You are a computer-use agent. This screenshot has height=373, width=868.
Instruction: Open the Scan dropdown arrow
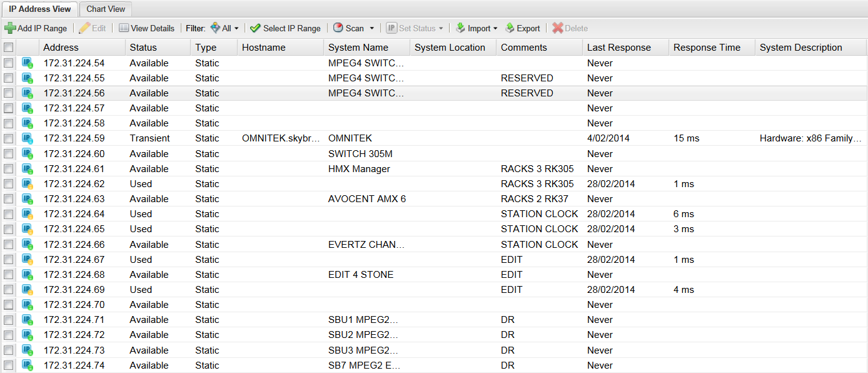tap(371, 29)
